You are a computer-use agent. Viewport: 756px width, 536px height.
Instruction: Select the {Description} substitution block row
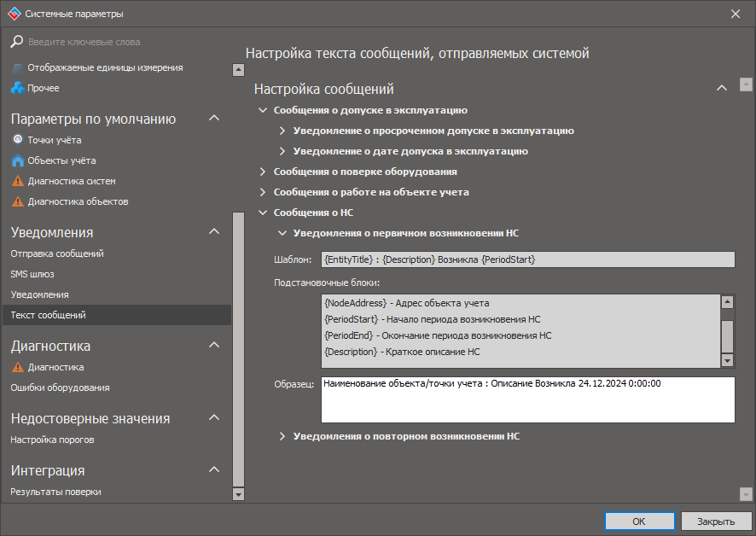pyautogui.click(x=520, y=352)
